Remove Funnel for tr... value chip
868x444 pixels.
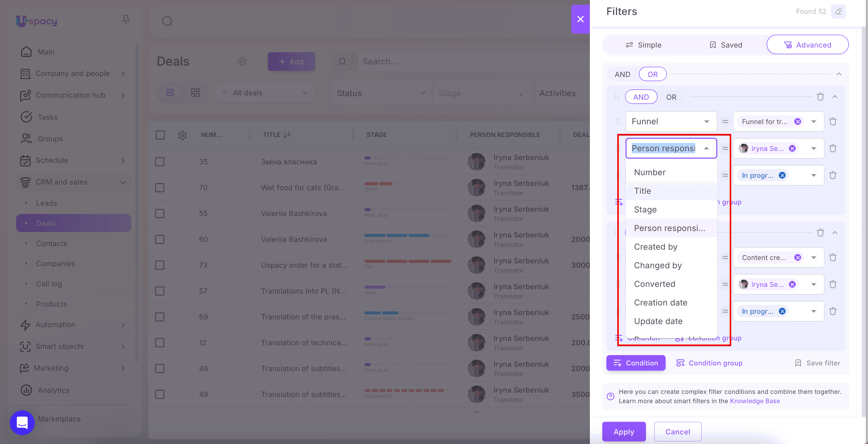798,122
